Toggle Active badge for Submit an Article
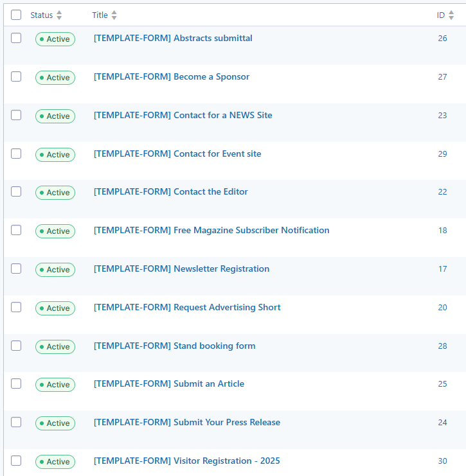This screenshot has height=476, width=466. [55, 385]
